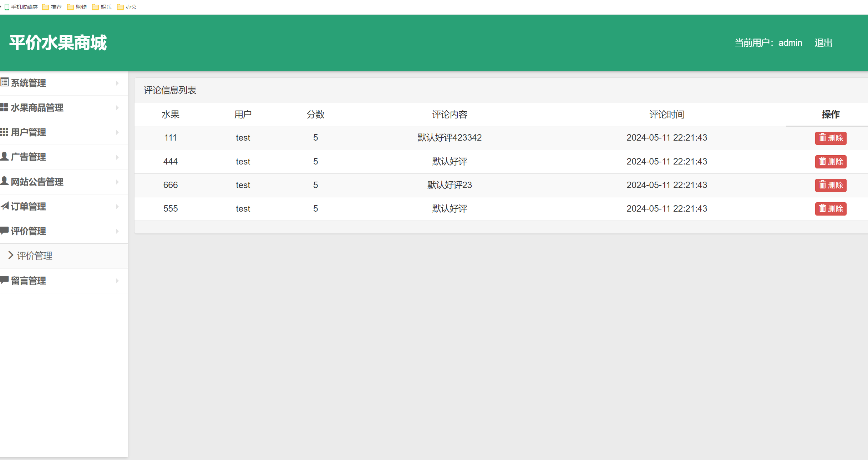Expand the 留言管理 menu arrow

tap(117, 281)
